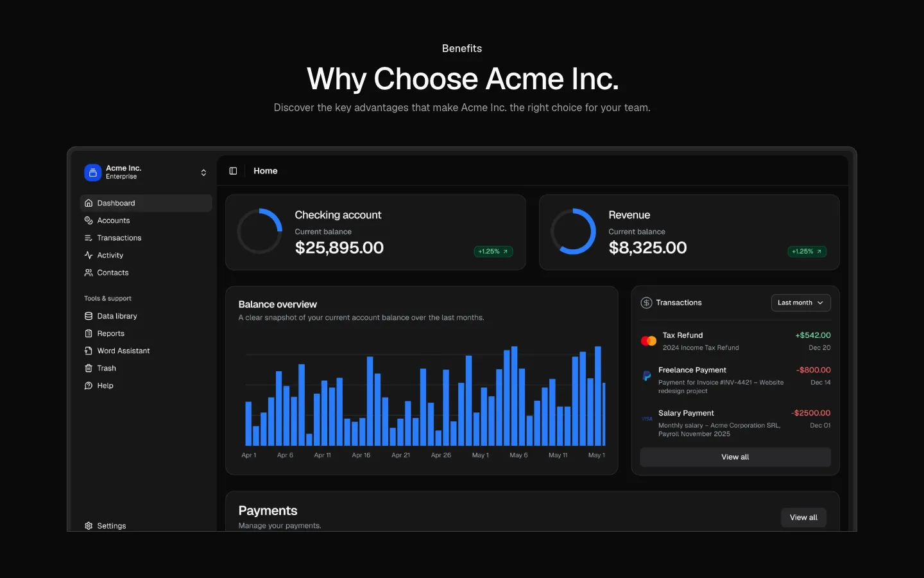Click the Apr 16 chart axis label
This screenshot has width=924, height=578.
(361, 455)
